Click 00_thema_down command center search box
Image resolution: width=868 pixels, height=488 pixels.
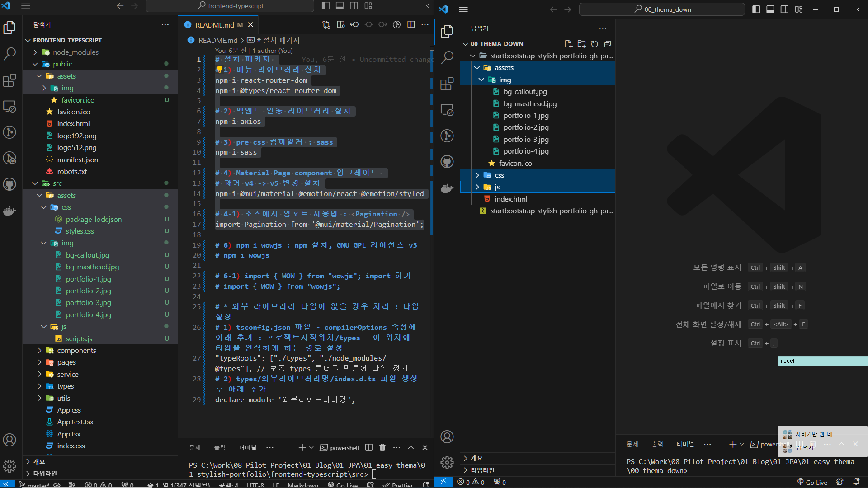tap(662, 9)
